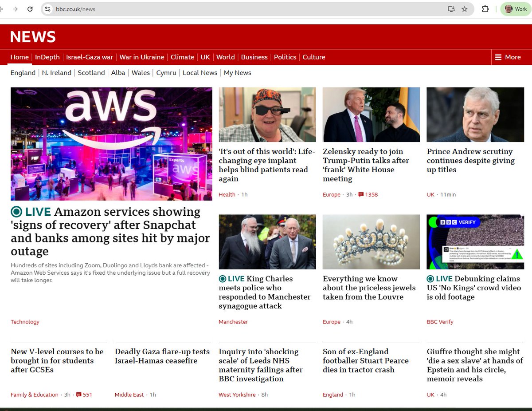Read Stuart Pearce son tractor crash story
This screenshot has height=411, width=532.
366,360
